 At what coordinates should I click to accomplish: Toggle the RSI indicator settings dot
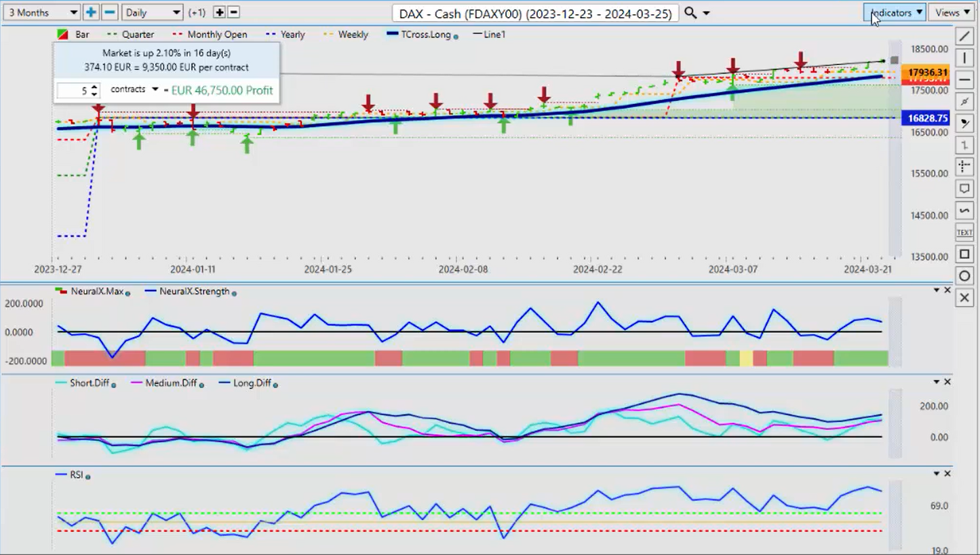click(x=88, y=476)
